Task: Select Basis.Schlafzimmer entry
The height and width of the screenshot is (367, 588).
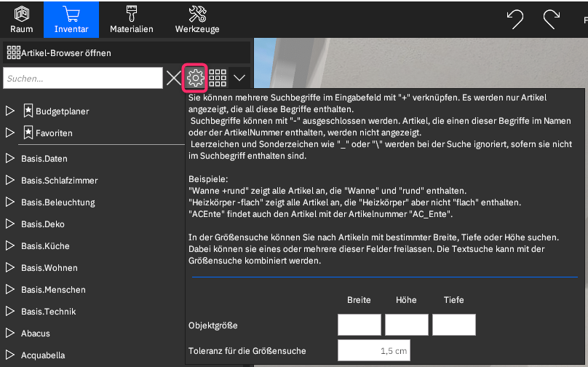Action: click(x=59, y=181)
